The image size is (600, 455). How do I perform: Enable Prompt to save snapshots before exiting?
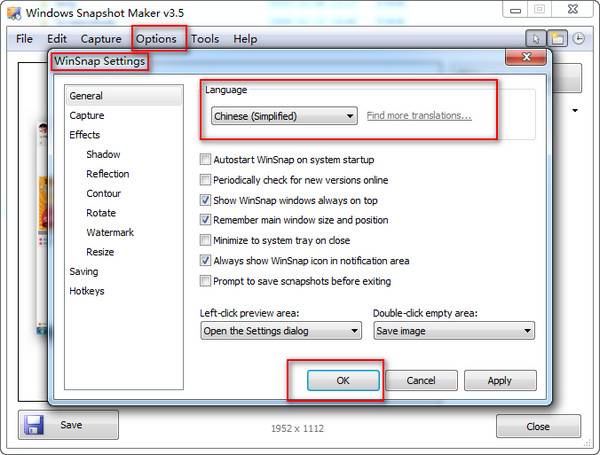coord(205,281)
